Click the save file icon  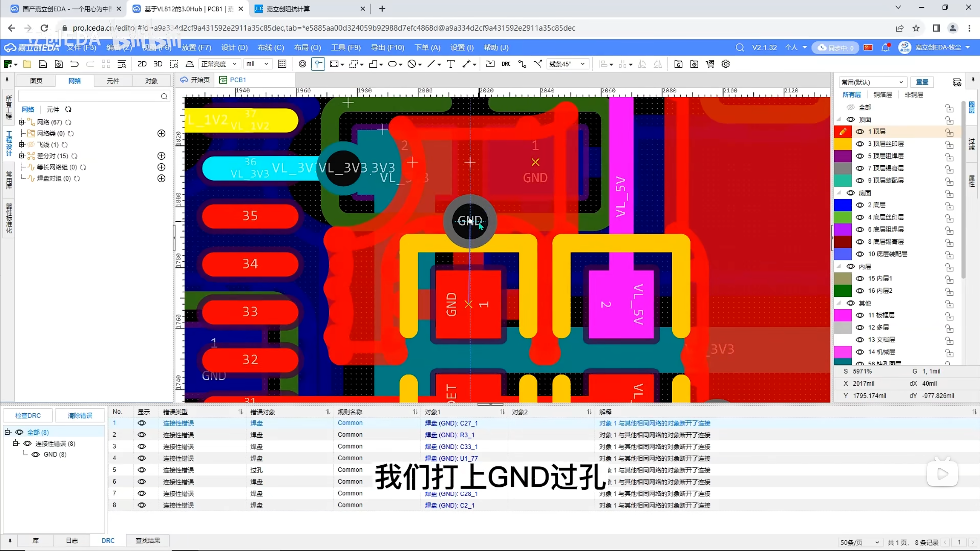(x=43, y=64)
